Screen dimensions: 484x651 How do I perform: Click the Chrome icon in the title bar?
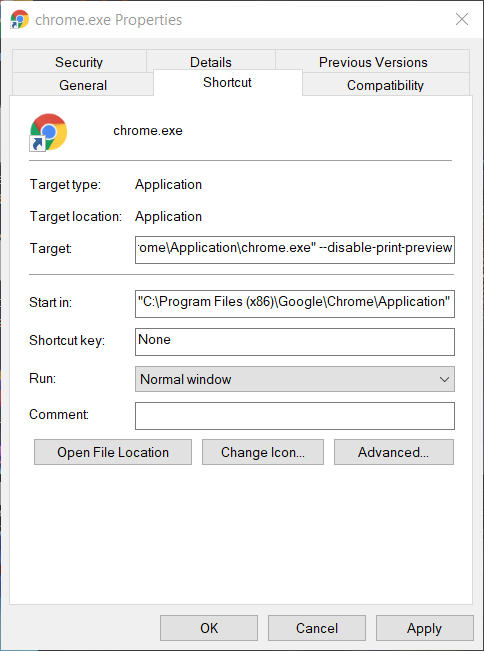pyautogui.click(x=20, y=20)
